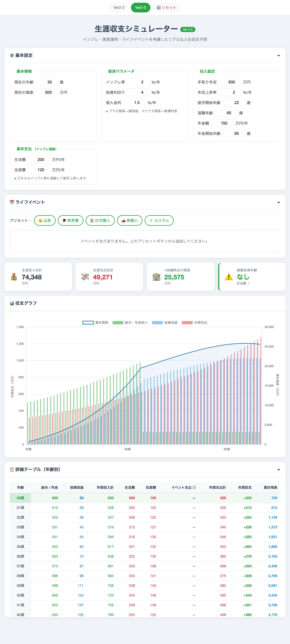Collapse the ライフイベント section arrow
Image resolution: width=290 pixels, height=644 pixels.
tap(278, 202)
